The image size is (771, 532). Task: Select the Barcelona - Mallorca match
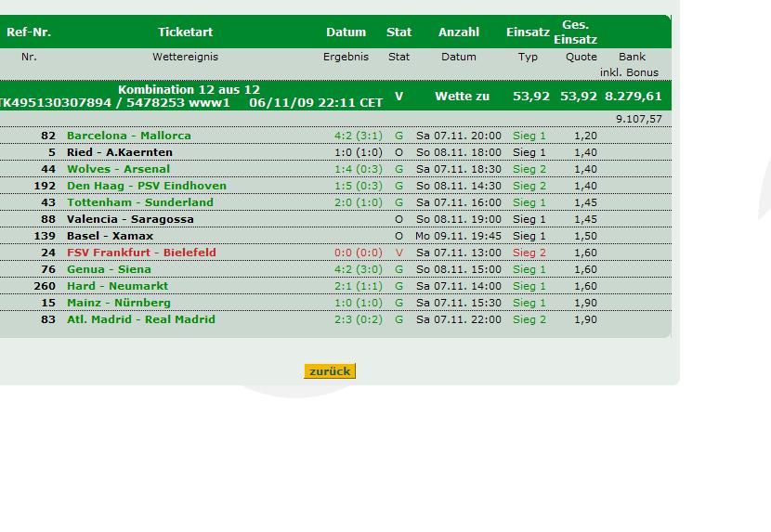coord(129,136)
